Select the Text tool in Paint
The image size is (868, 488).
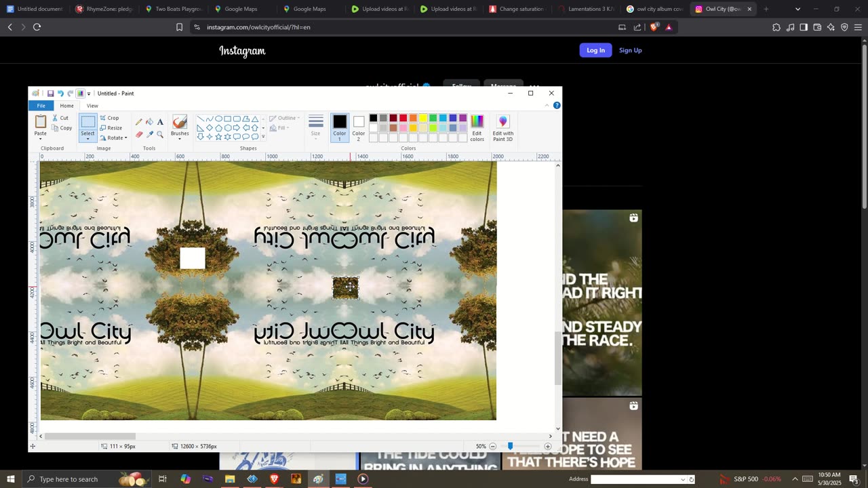point(160,122)
